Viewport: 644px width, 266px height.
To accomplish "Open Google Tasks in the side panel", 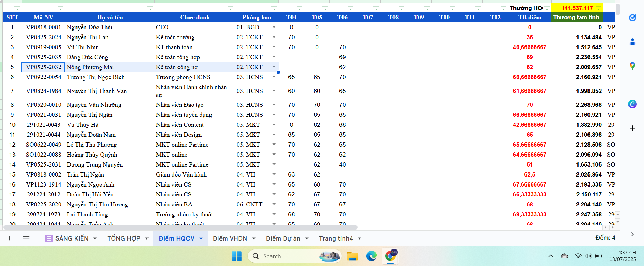I will tap(632, 18).
